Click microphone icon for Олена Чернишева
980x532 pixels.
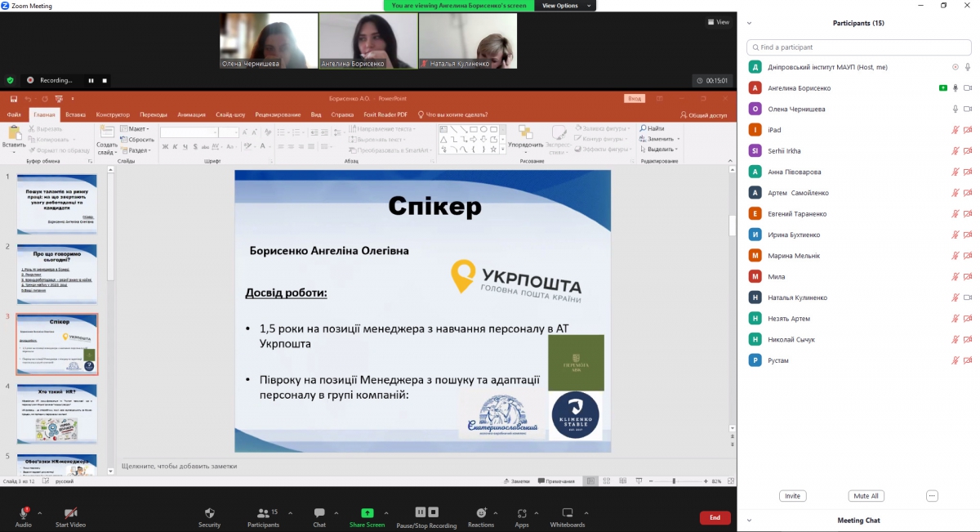955,109
